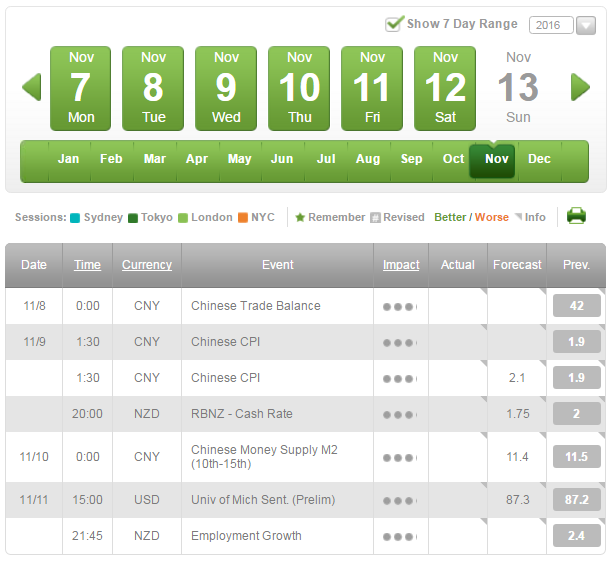The image size is (615, 569).
Task: Click the Employment Growth event
Action: [246, 536]
